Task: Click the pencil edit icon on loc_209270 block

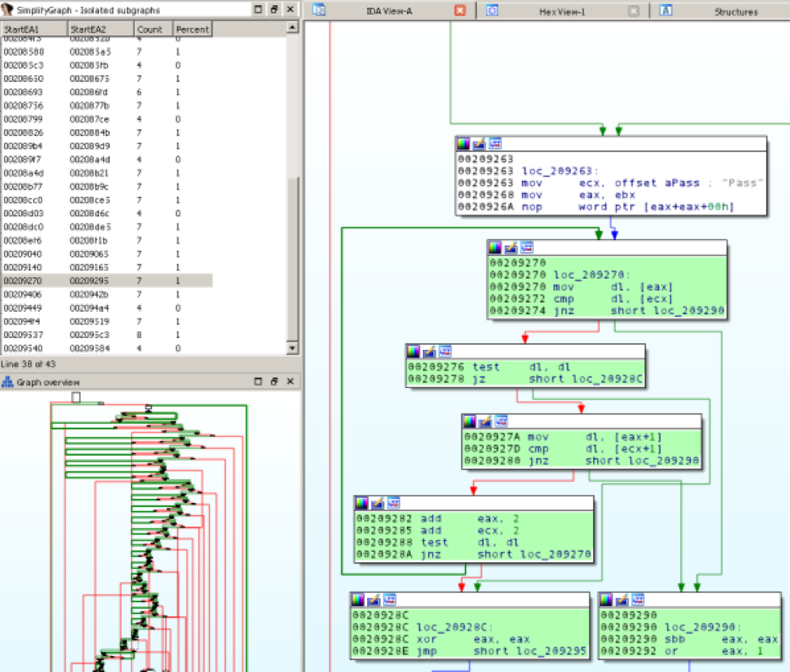Action: pos(510,247)
